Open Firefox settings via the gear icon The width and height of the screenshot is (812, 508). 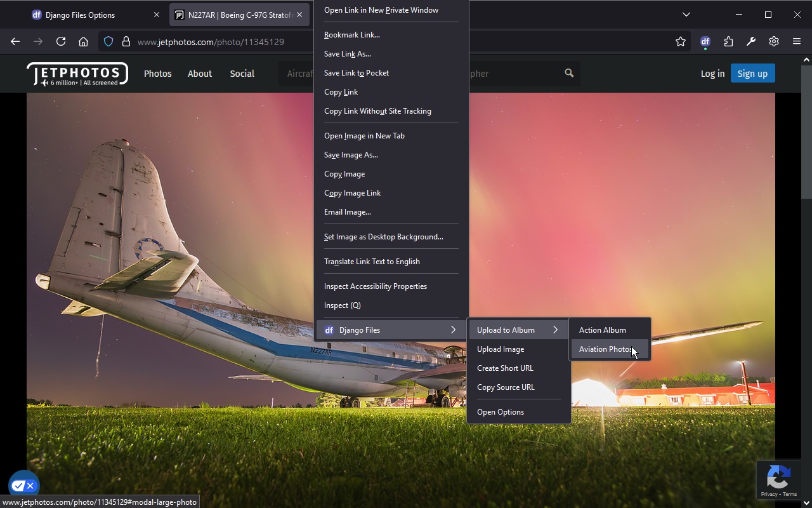tap(774, 41)
